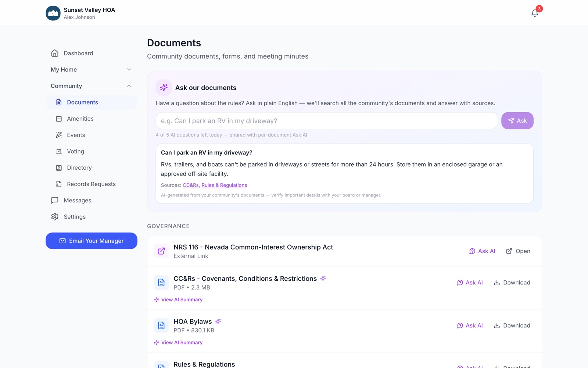Expand View AI Summary for HOA Bylaws
Viewport: 588px width, 368px height.
tap(178, 343)
